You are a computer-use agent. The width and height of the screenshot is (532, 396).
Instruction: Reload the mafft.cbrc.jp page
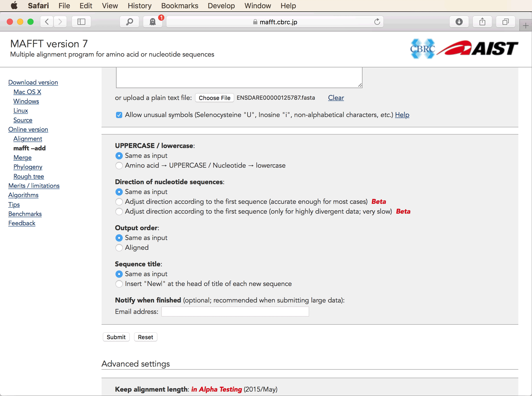(377, 22)
